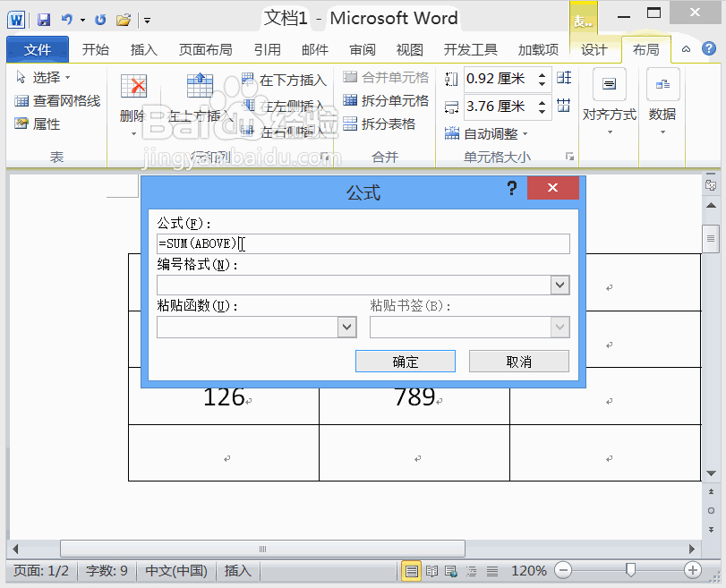Close the 公式 dialog with red X

553,188
